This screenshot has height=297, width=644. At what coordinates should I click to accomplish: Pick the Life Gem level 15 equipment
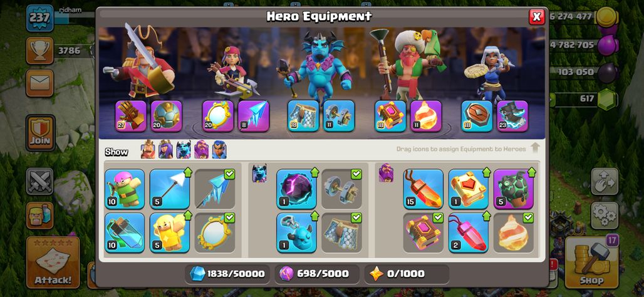(x=423, y=189)
